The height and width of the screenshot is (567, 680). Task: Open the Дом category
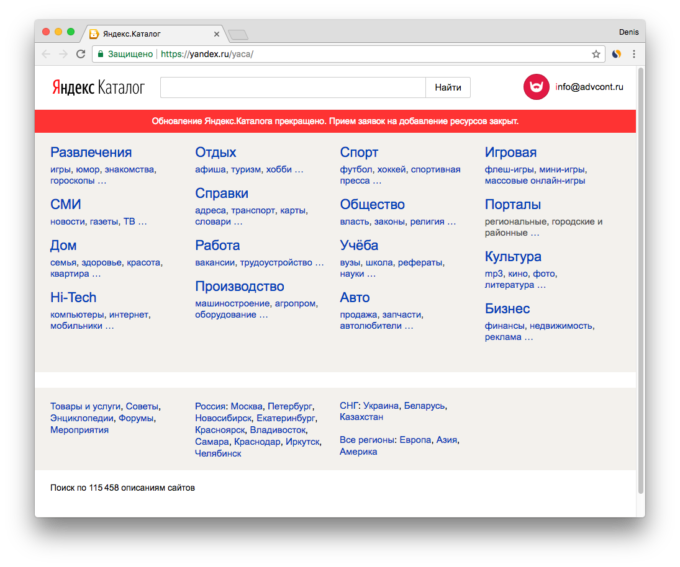tap(63, 245)
